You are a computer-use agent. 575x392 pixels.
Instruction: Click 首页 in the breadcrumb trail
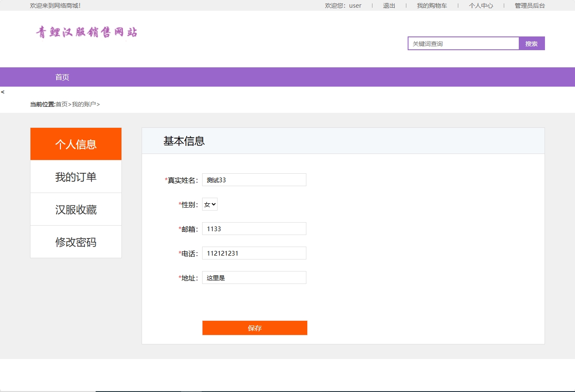(x=61, y=104)
